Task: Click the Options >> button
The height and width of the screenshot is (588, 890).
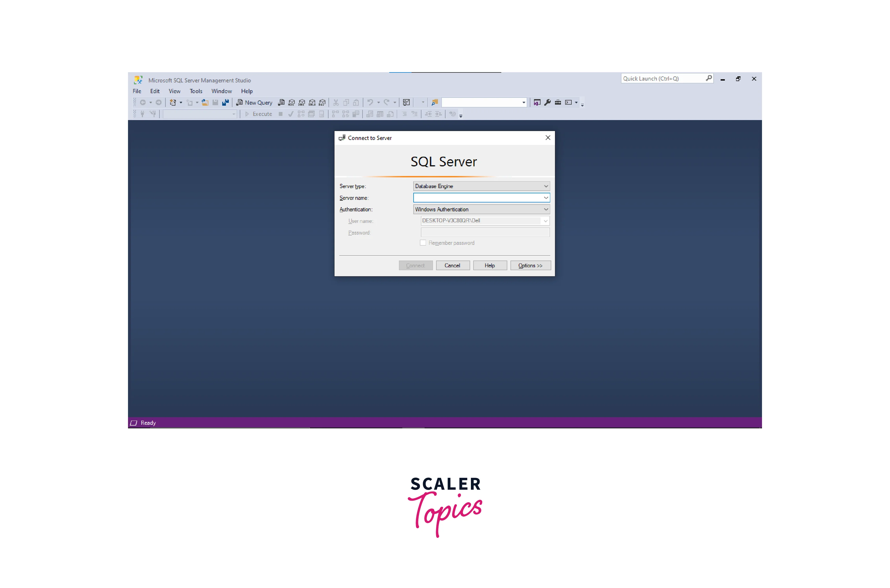Action: pos(530,265)
